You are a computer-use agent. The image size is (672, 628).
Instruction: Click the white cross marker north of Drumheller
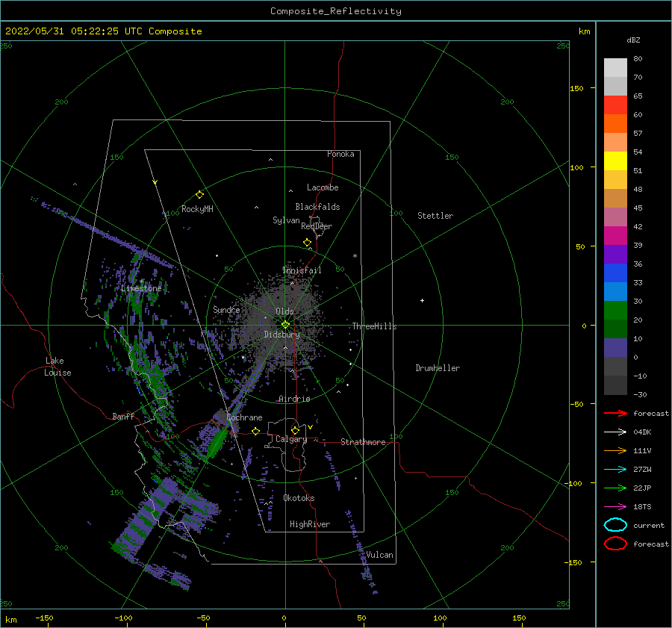click(422, 300)
